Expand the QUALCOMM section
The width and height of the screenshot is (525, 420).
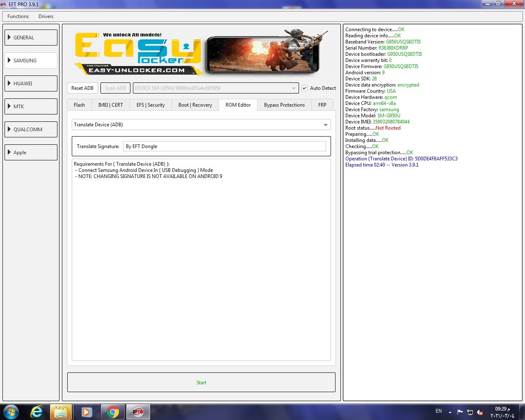[31, 129]
